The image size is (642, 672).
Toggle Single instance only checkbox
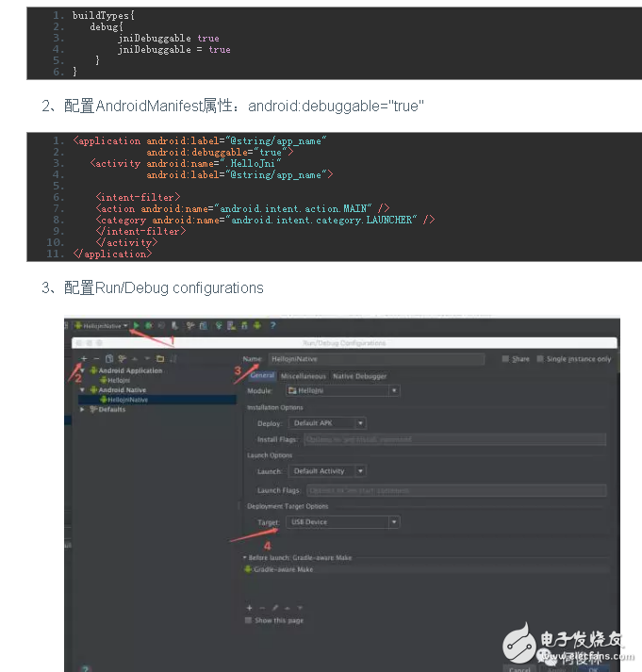540,359
